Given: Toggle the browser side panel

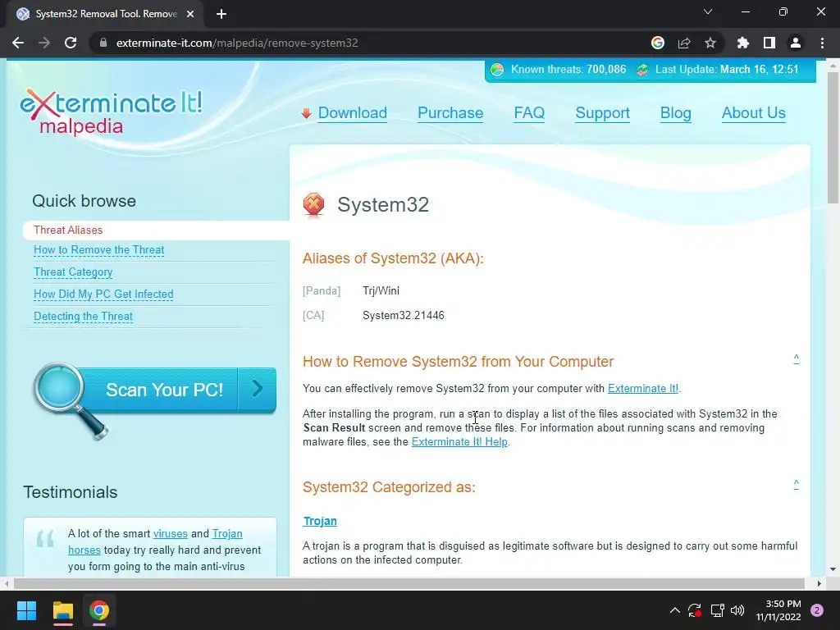Looking at the screenshot, I should 769,43.
